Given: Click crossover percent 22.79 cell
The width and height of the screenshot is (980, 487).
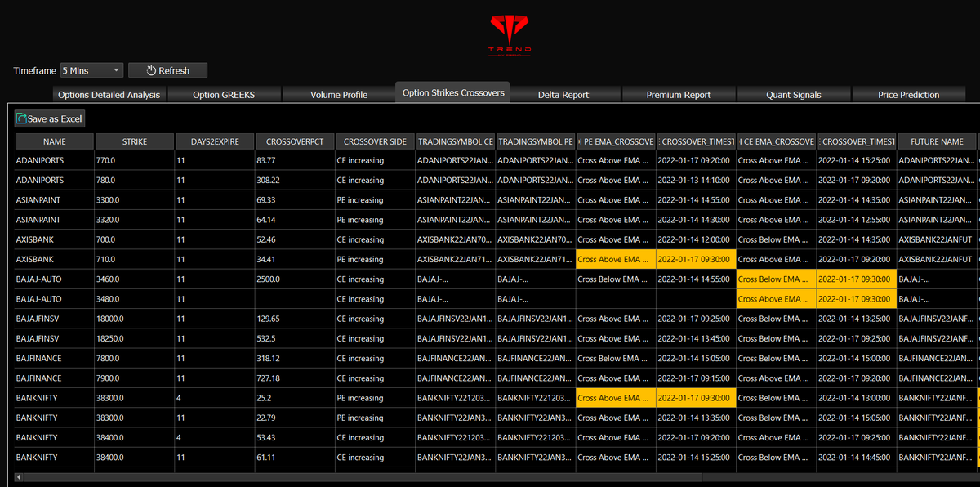Looking at the screenshot, I should pyautogui.click(x=295, y=418).
